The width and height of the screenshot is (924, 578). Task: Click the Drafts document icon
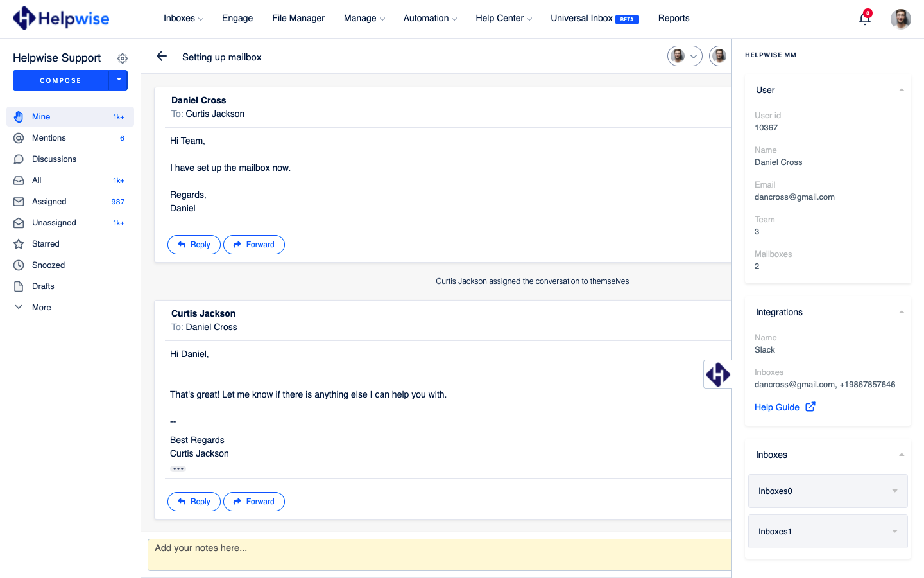[x=19, y=286]
